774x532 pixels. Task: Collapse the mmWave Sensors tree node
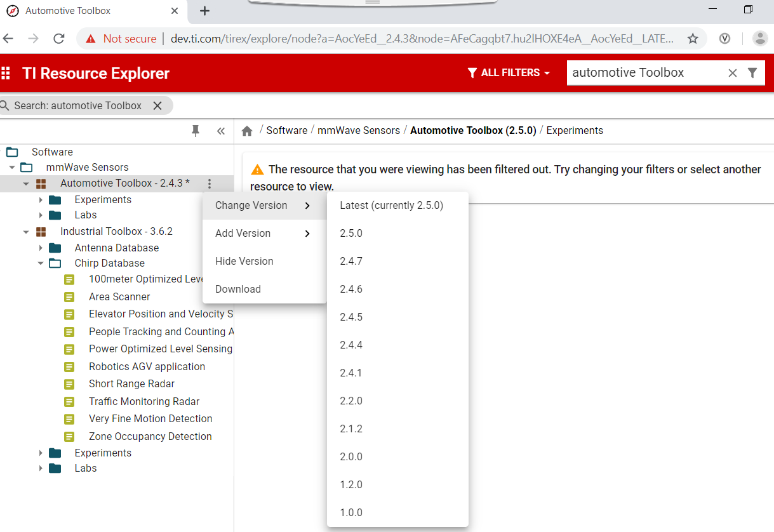12,168
